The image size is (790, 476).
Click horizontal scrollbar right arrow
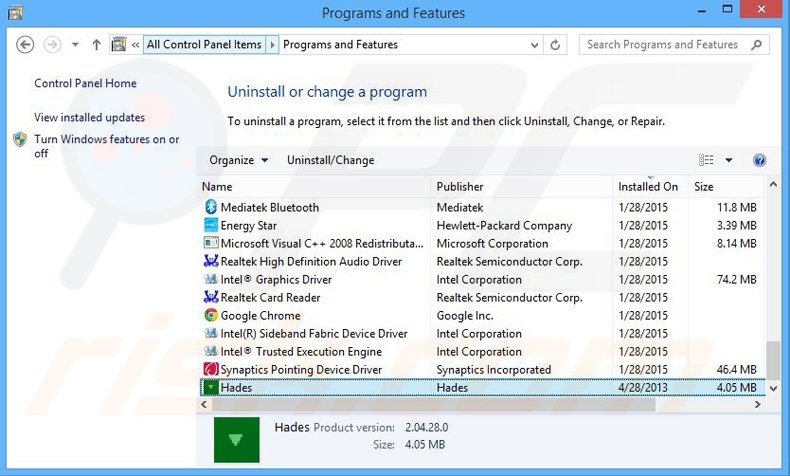tap(757, 404)
